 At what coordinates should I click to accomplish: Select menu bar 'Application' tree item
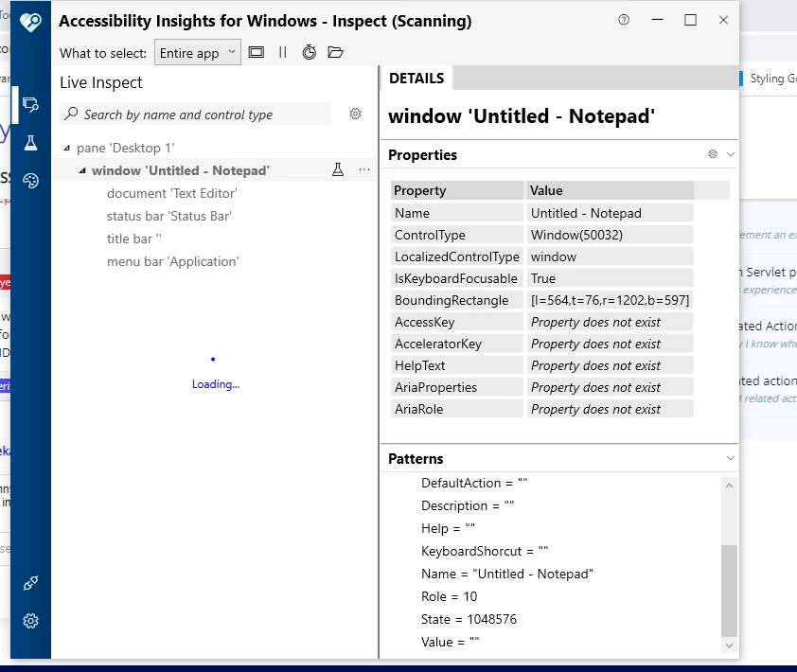coord(173,262)
